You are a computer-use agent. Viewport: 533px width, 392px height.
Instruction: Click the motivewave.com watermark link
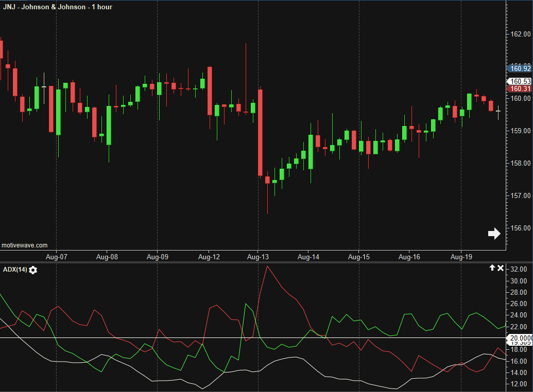pos(25,245)
